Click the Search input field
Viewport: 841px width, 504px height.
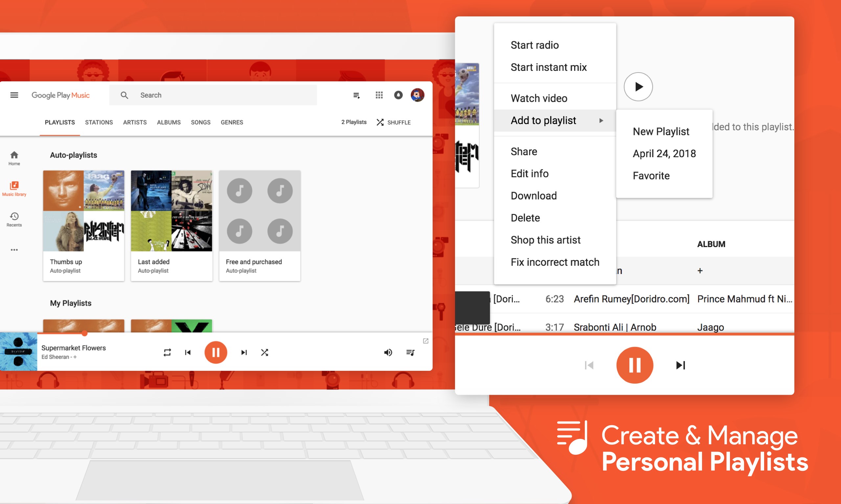tap(221, 95)
